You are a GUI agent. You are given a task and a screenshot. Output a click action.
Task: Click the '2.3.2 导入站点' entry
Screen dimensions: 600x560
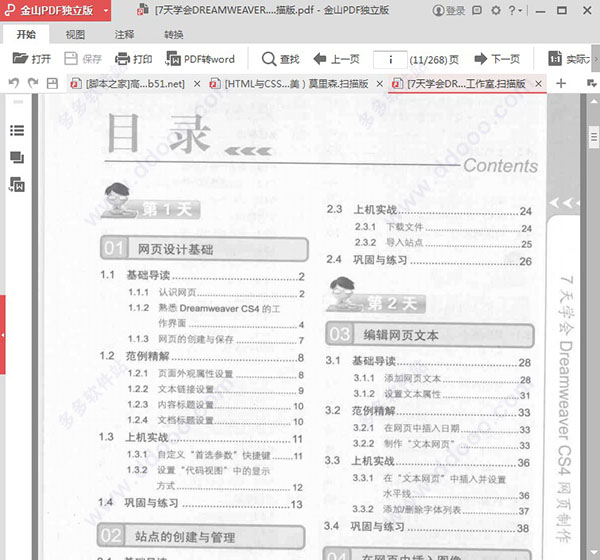pyautogui.click(x=443, y=243)
